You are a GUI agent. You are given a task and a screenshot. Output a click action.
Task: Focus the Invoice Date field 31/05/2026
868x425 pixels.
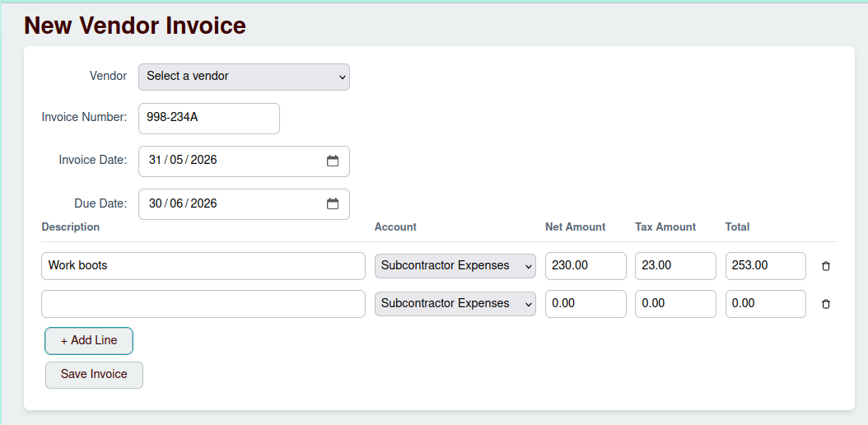click(244, 161)
